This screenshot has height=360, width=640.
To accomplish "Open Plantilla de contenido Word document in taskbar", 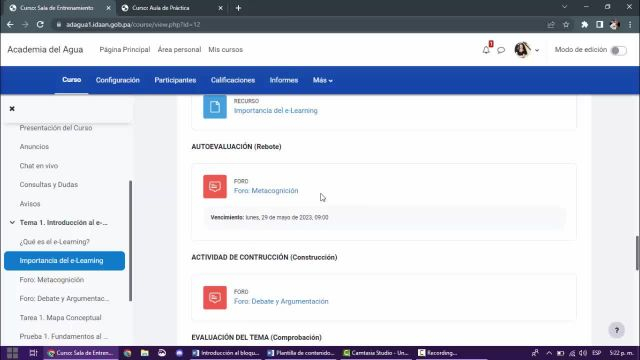I will pos(301,353).
